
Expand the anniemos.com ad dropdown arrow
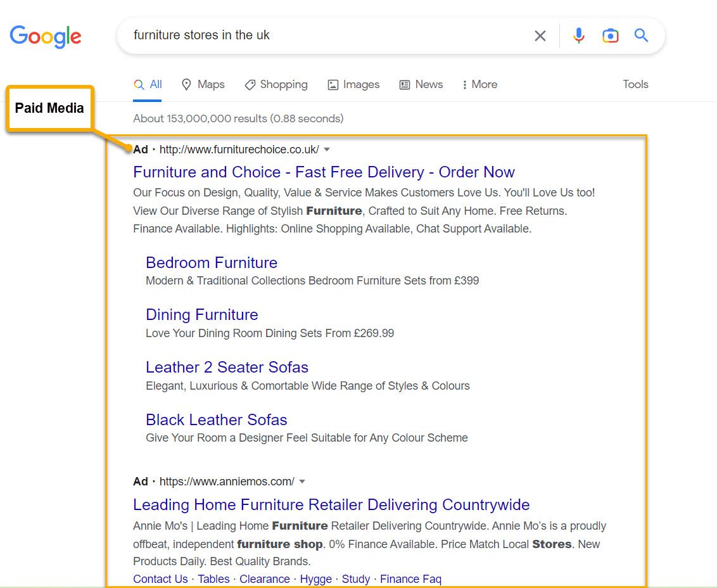[302, 482]
